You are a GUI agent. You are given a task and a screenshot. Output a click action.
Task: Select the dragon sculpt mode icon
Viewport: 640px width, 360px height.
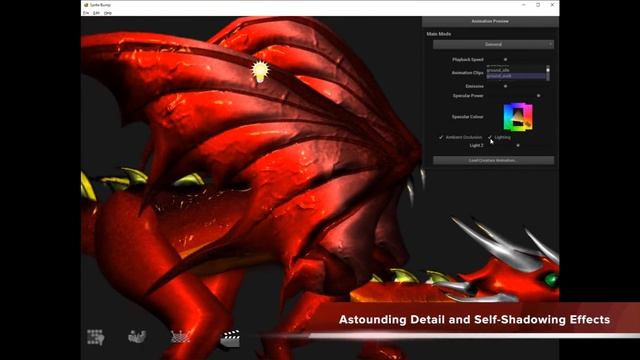click(137, 337)
